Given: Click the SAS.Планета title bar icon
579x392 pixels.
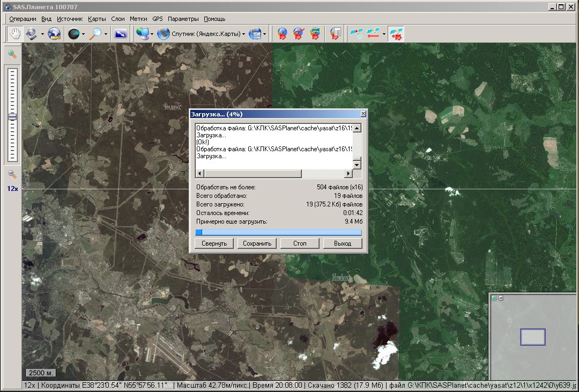Looking at the screenshot, I should pyautogui.click(x=7, y=6).
